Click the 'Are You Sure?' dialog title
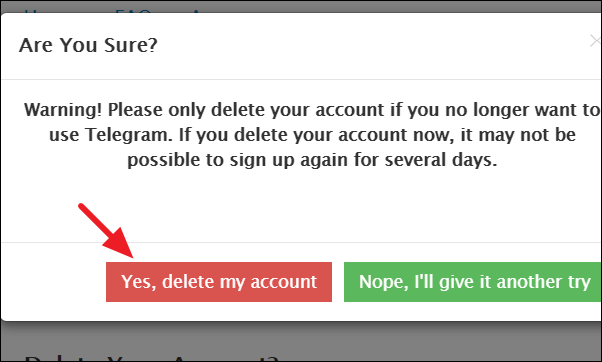Screen dimensions: 602x362 click(x=88, y=45)
